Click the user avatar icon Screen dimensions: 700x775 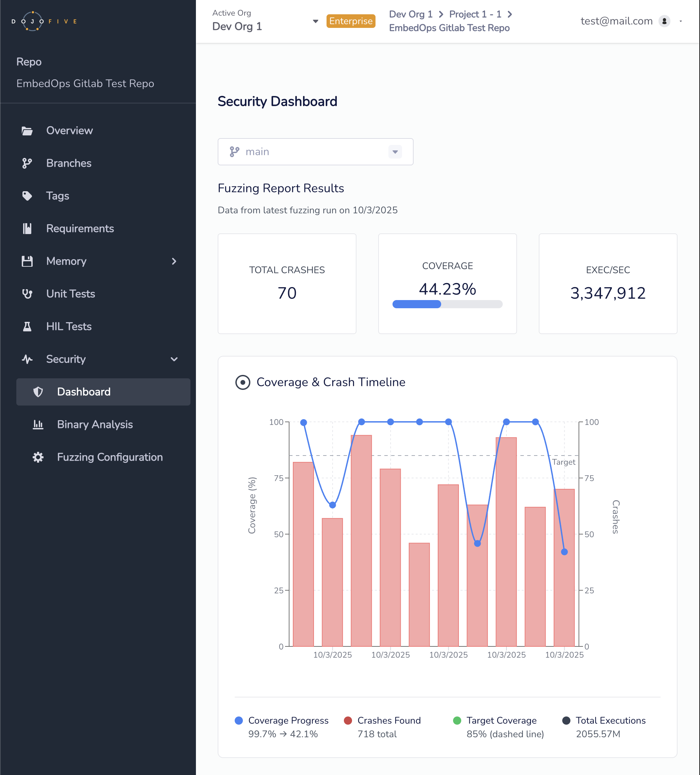tap(664, 21)
